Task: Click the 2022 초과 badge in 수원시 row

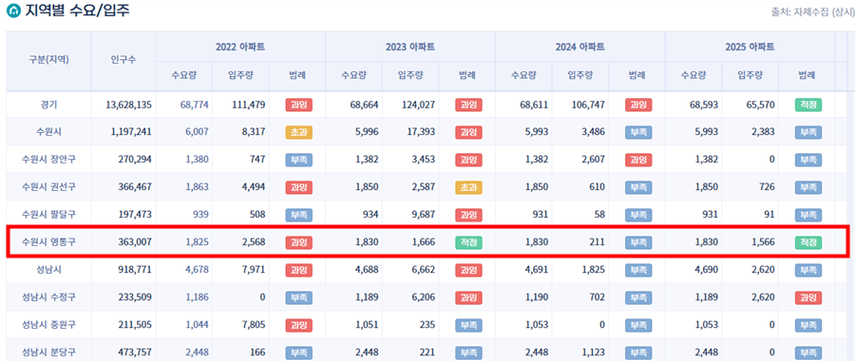Action: tap(299, 132)
